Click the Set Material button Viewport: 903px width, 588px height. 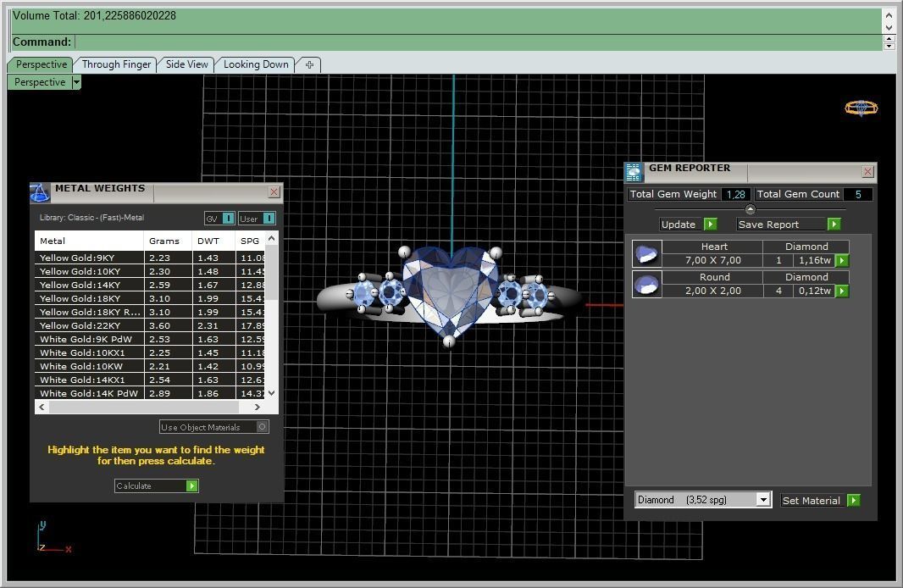pos(813,501)
